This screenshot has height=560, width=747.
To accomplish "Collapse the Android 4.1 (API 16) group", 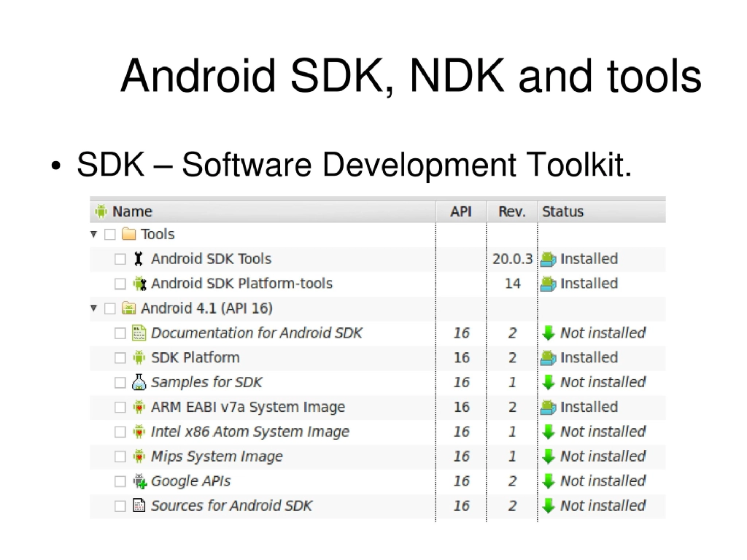I will pyautogui.click(x=93, y=308).
